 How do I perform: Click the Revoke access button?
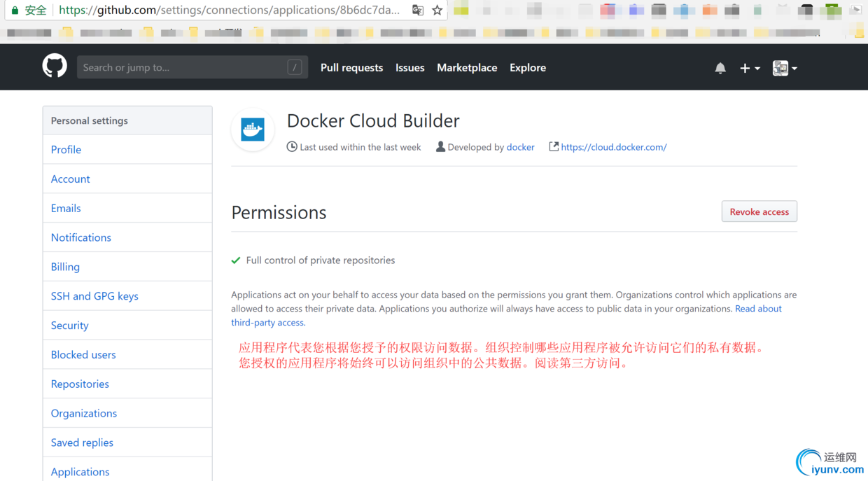point(759,211)
